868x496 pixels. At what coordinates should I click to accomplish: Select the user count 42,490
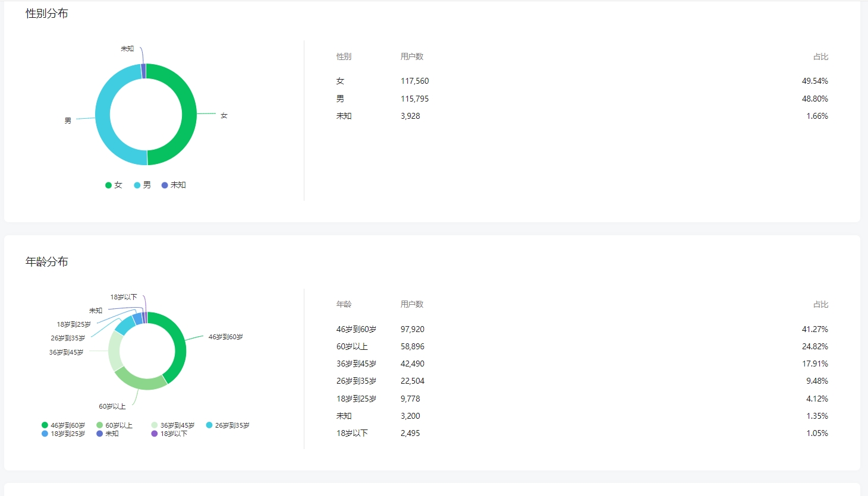(413, 364)
